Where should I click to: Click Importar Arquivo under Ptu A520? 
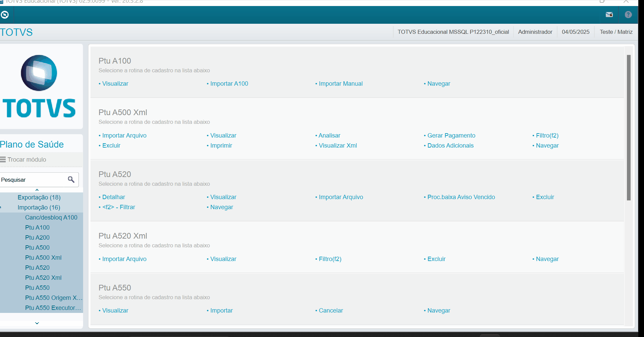pos(341,197)
